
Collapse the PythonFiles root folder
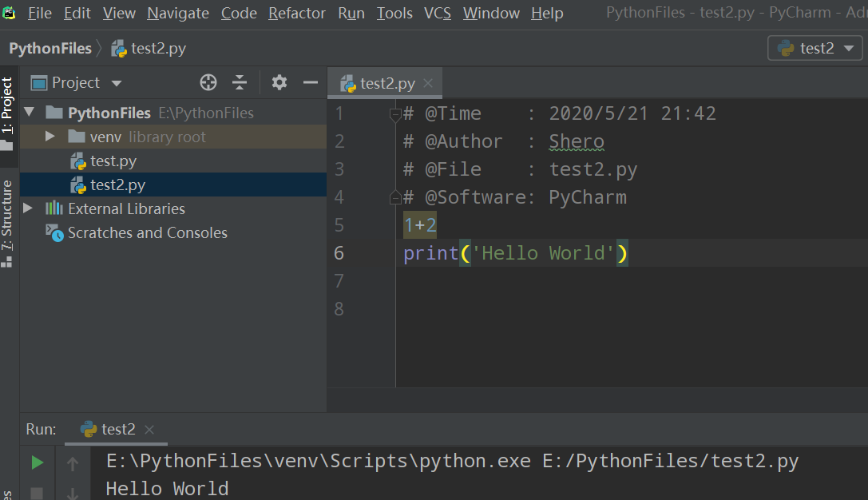[x=30, y=113]
